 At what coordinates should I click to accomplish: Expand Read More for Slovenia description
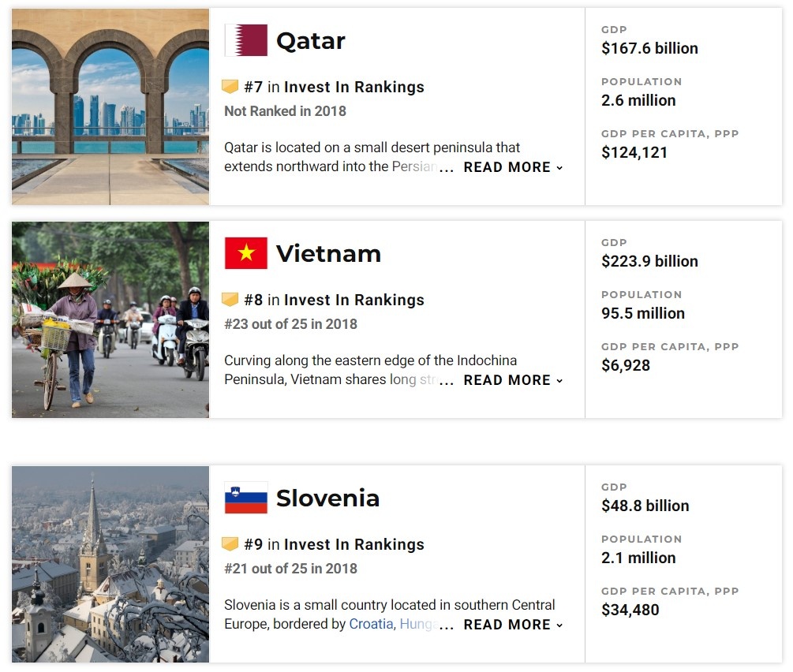click(x=513, y=625)
